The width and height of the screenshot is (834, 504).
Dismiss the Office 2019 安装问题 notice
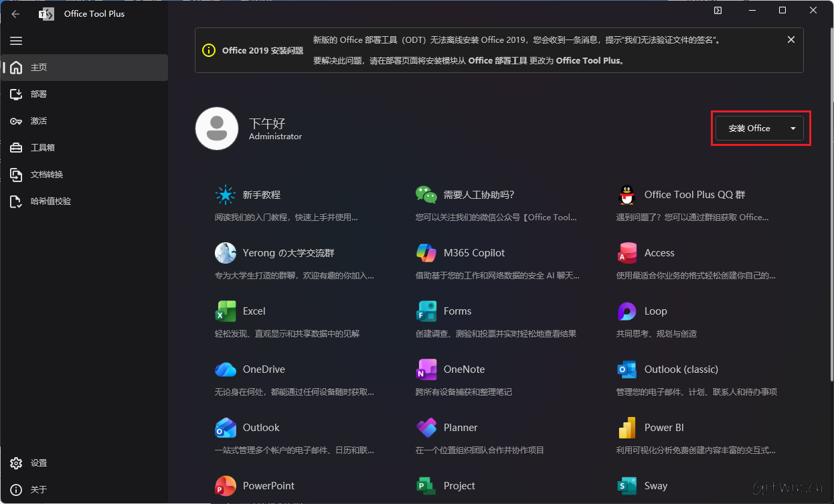click(x=791, y=39)
